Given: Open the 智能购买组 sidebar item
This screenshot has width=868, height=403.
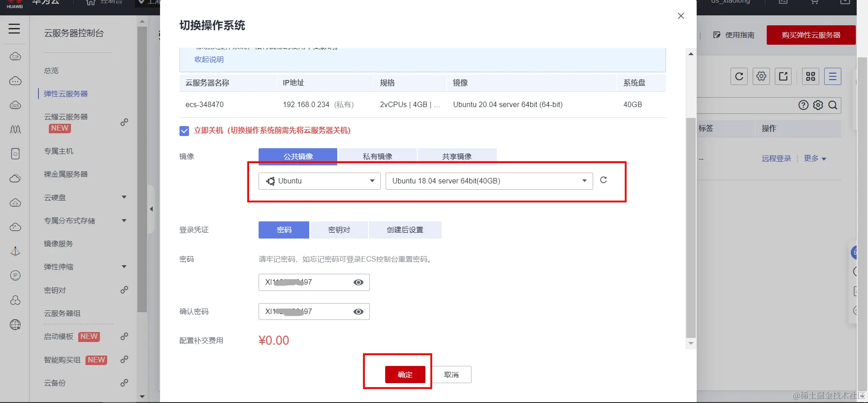Looking at the screenshot, I should pyautogui.click(x=62, y=360).
